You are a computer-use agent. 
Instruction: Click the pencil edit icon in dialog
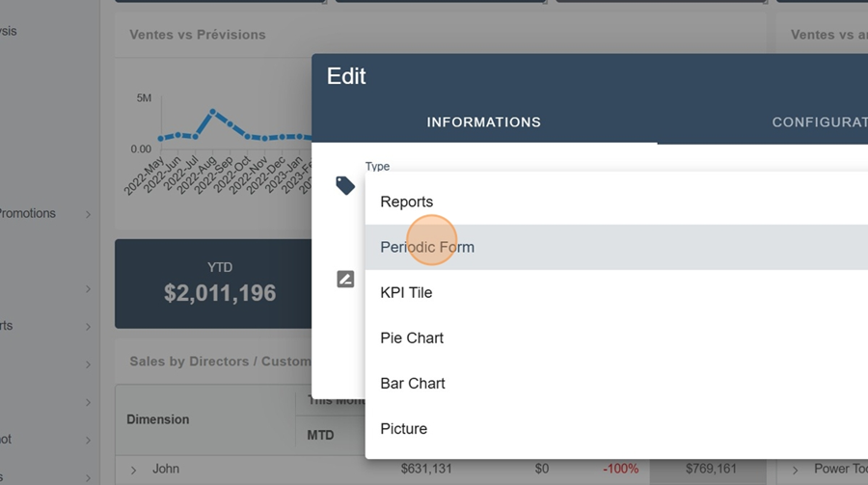(x=345, y=280)
